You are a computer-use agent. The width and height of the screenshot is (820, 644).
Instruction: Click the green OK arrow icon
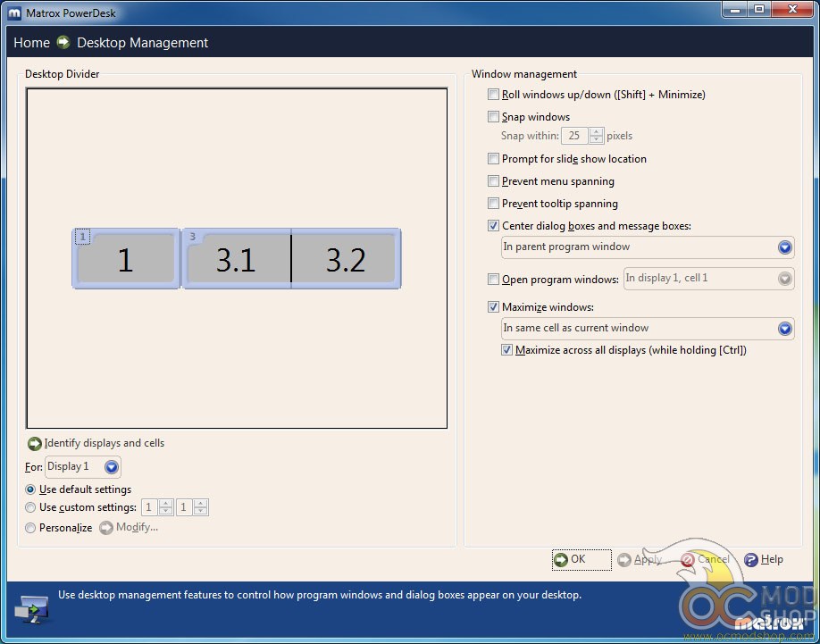click(x=561, y=560)
